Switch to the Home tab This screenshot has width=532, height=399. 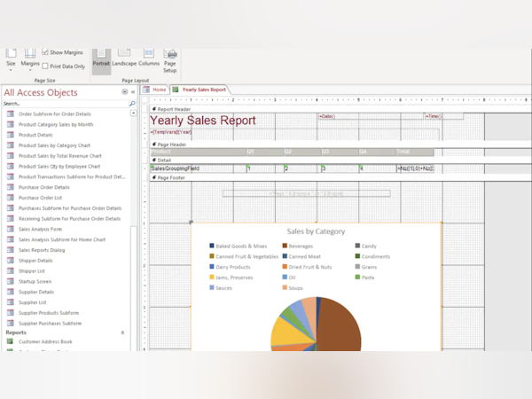pos(155,90)
